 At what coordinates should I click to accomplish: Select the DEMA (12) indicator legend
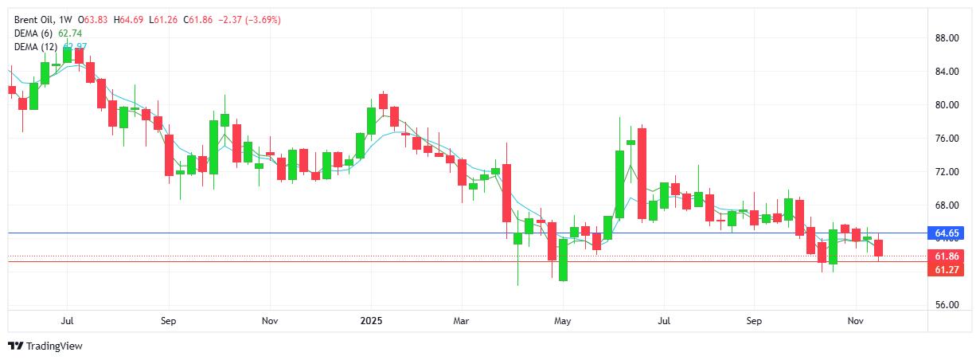(36, 46)
